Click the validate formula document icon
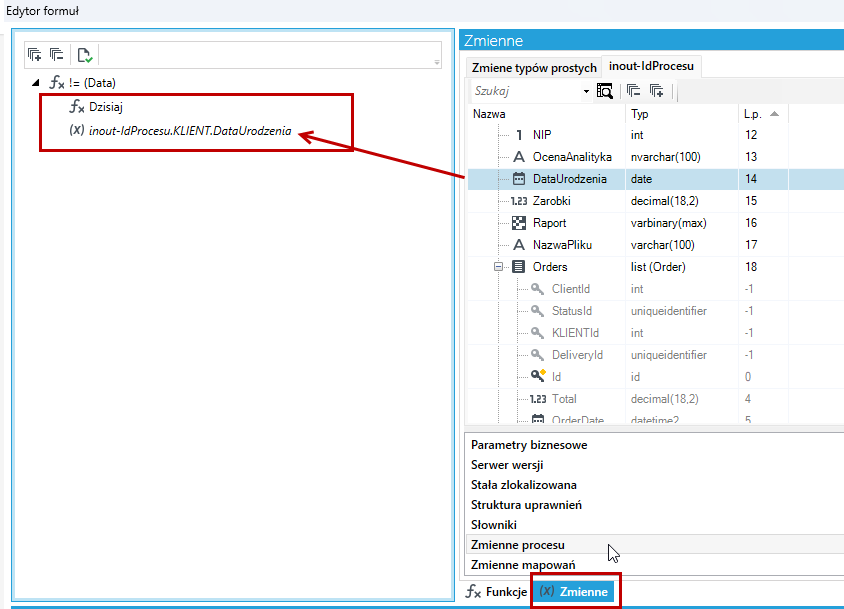Image resolution: width=844 pixels, height=609 pixels. pyautogui.click(x=85, y=55)
